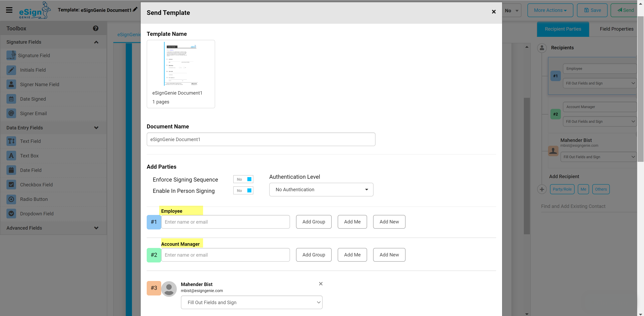This screenshot has height=316, width=644.
Task: Click Add Group for Account Manager
Action: 314,255
